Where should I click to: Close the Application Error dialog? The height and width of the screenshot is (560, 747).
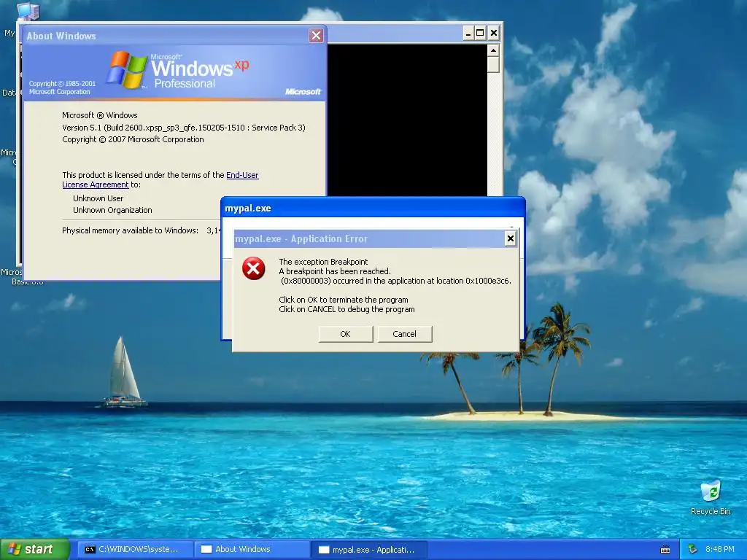510,238
